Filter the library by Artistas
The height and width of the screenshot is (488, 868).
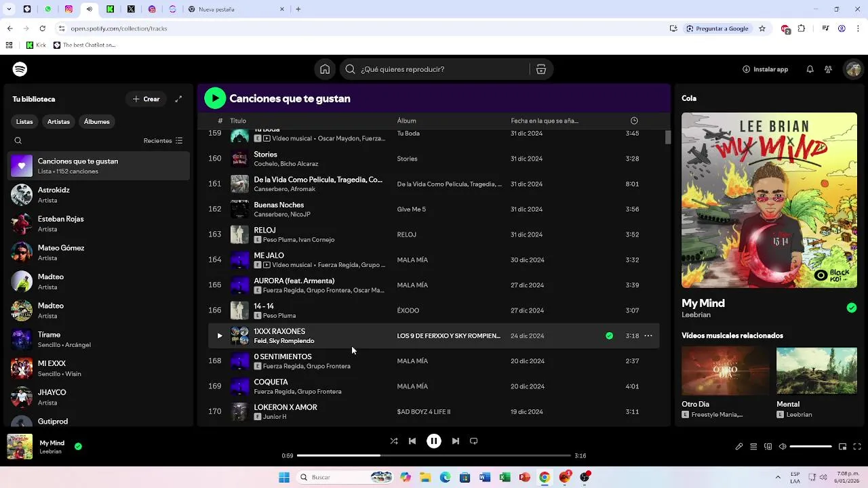(58, 121)
